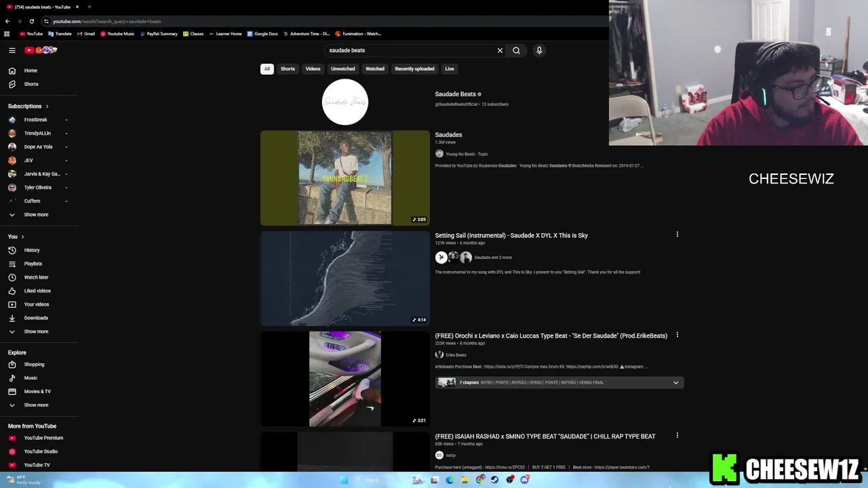Open the Setting Sail Instrumental video title
The width and height of the screenshot is (868, 488).
click(511, 236)
